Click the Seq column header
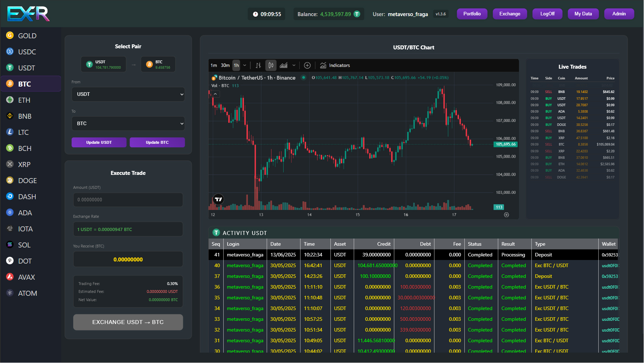The image size is (644, 363). coord(216,244)
